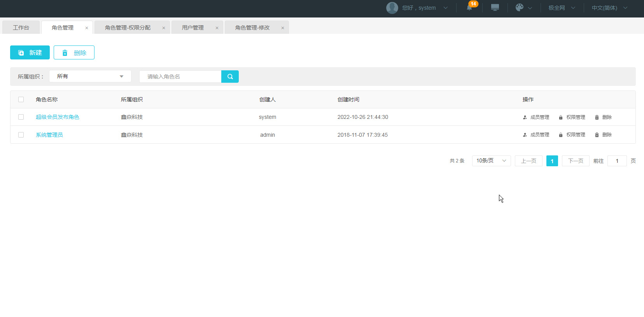Open the theme color palette icon
The width and height of the screenshot is (644, 317).
pyautogui.click(x=520, y=8)
